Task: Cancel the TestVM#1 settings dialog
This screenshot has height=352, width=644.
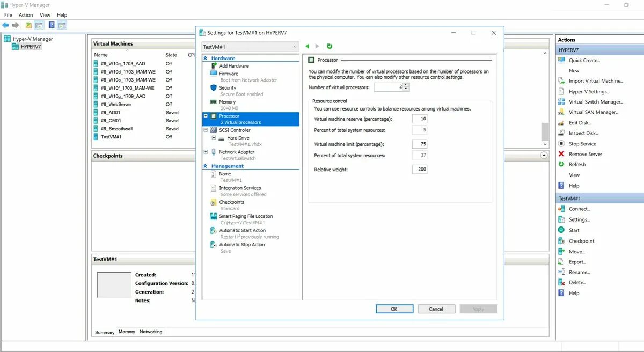Action: coord(436,309)
